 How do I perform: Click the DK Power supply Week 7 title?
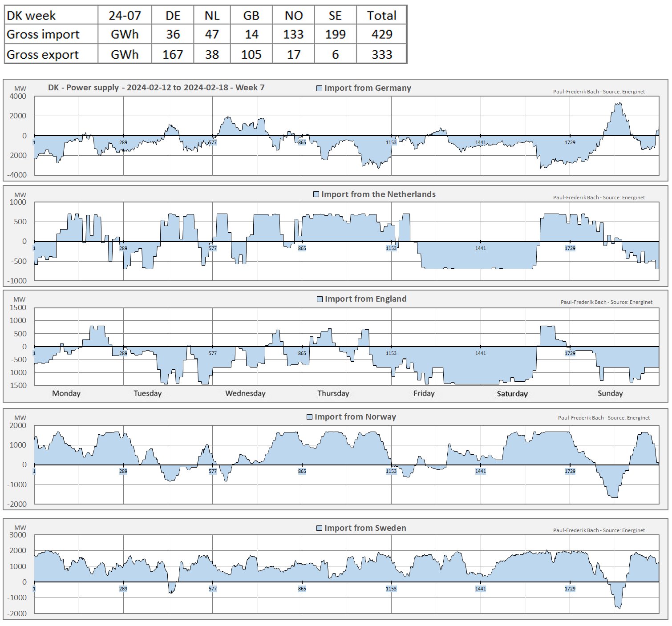[x=156, y=88]
